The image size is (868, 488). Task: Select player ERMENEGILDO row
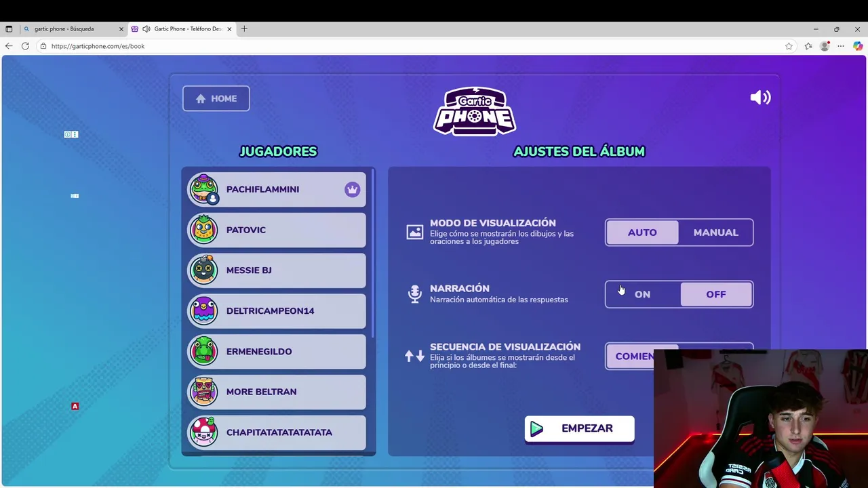(277, 351)
